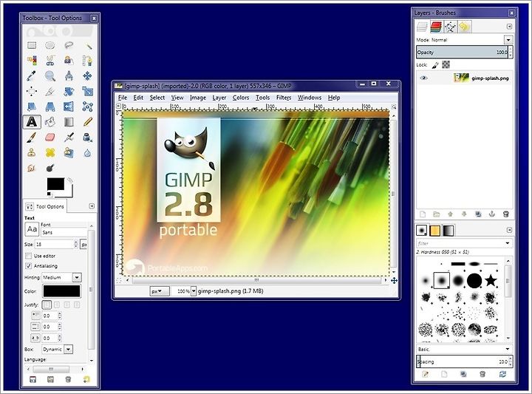Click the delete layer trash icon
The width and height of the screenshot is (532, 394).
click(x=506, y=214)
